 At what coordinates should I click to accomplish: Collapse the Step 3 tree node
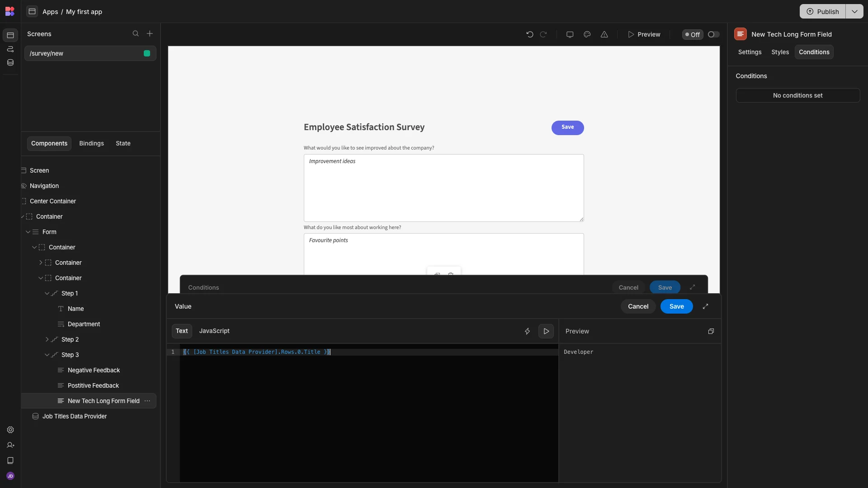tap(47, 355)
